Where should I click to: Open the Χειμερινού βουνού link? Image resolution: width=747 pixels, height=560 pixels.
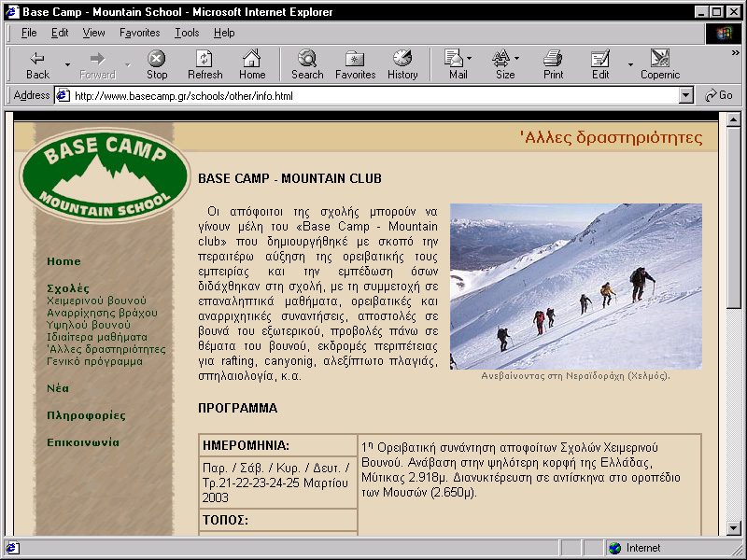96,301
